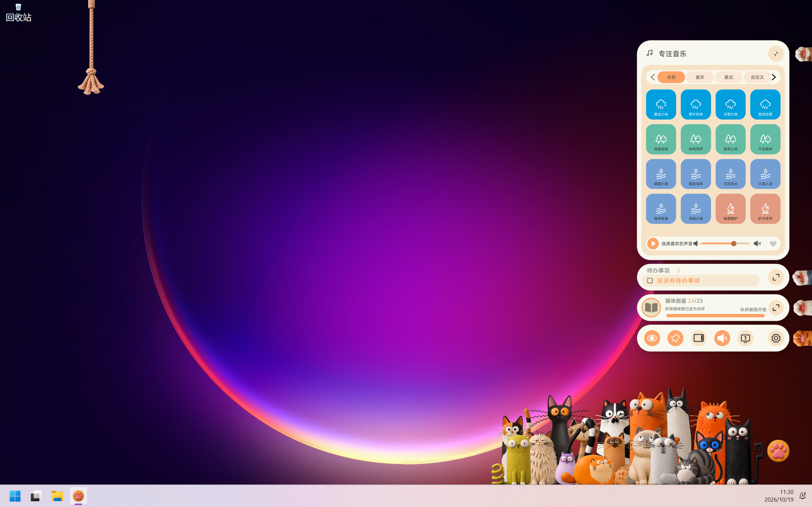Viewport: 812px width, 507px height.
Task: Select the 午后森林 sound tile
Action: (765, 139)
